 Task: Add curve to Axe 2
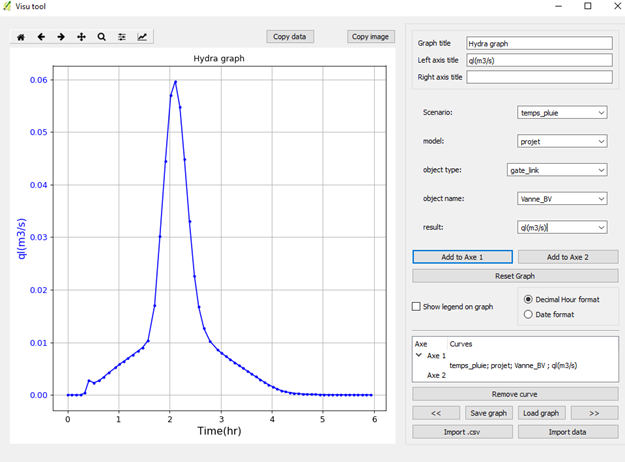coord(568,257)
